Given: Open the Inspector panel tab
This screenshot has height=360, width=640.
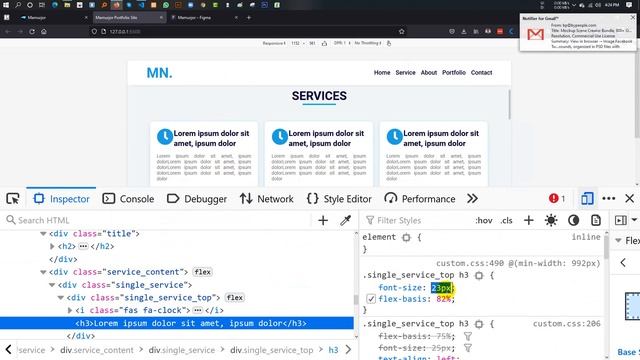Looking at the screenshot, I should coord(61,199).
